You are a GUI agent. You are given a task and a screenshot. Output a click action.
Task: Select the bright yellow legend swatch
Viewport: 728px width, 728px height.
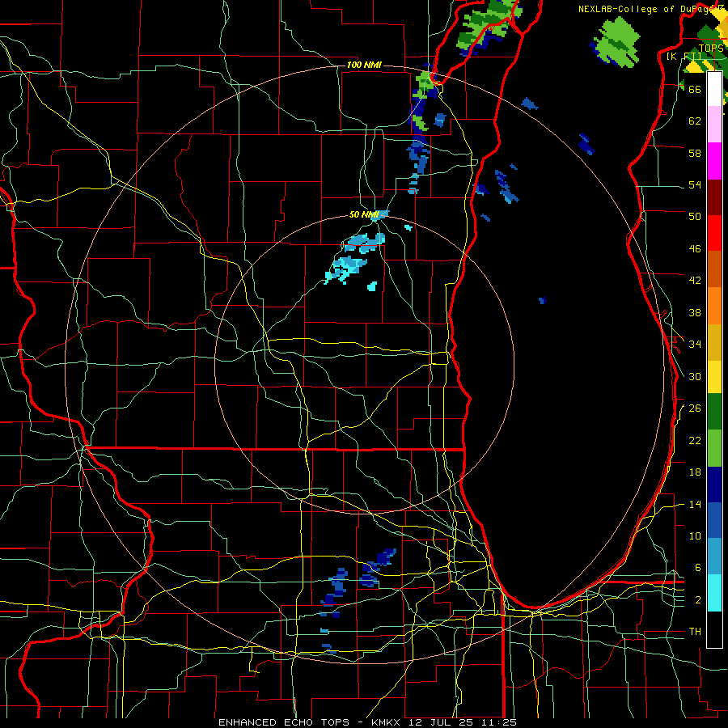coord(714,377)
